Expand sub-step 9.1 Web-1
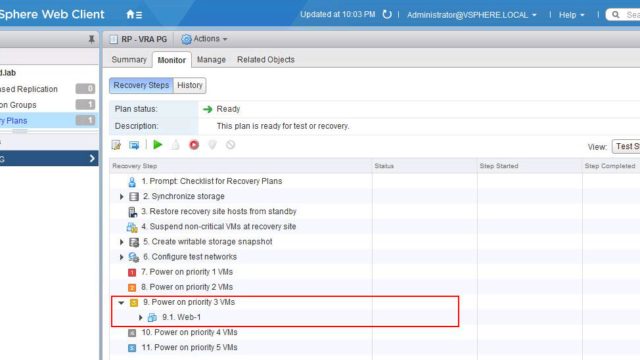Image resolution: width=640 pixels, height=360 pixels. (x=140, y=318)
